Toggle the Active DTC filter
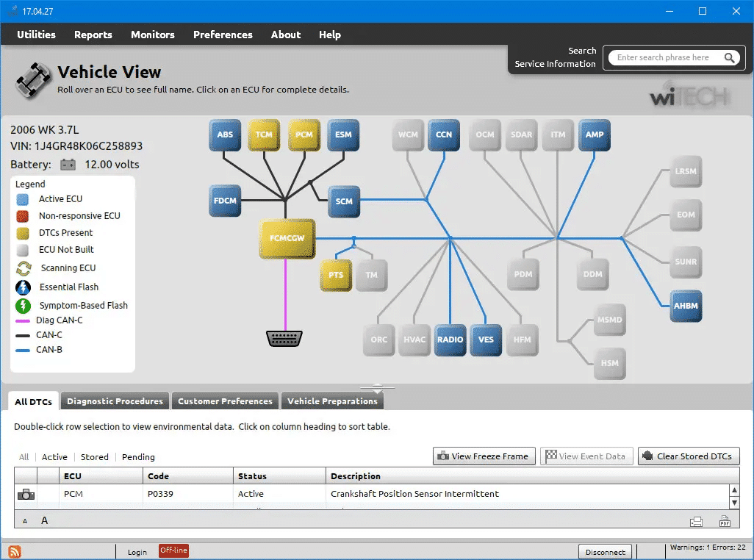 (x=54, y=456)
